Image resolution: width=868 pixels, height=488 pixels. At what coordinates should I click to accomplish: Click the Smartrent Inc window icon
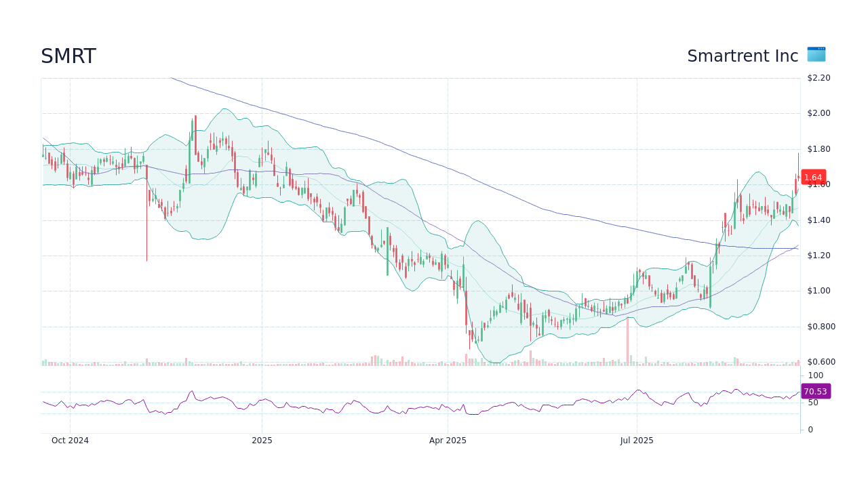click(816, 54)
